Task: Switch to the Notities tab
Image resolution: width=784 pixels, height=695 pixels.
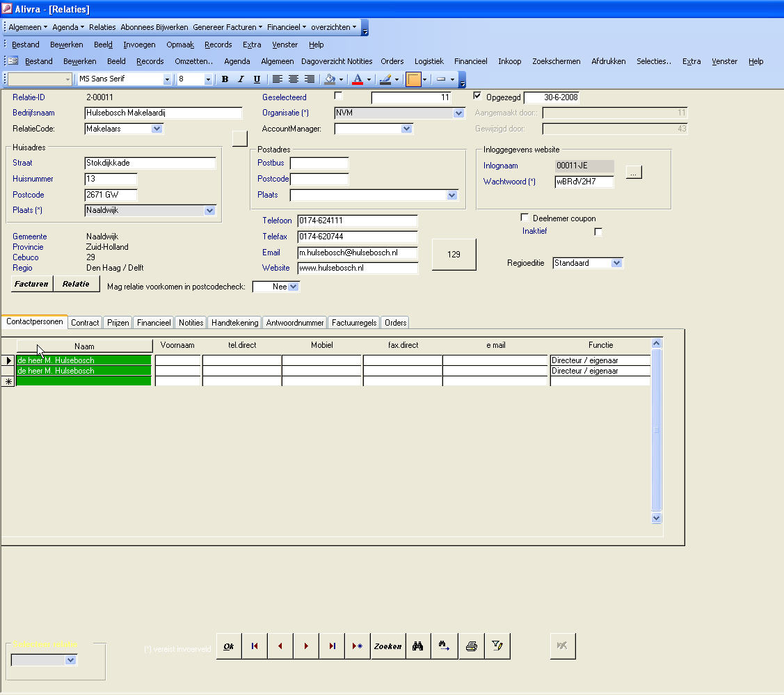Action: point(191,323)
